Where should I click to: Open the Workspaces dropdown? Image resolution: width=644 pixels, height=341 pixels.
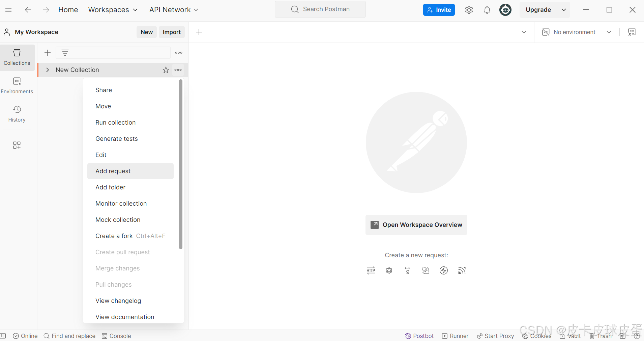[x=113, y=10]
